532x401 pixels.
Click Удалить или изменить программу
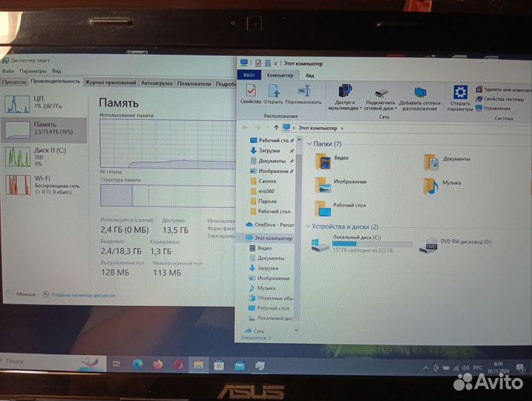[504, 90]
